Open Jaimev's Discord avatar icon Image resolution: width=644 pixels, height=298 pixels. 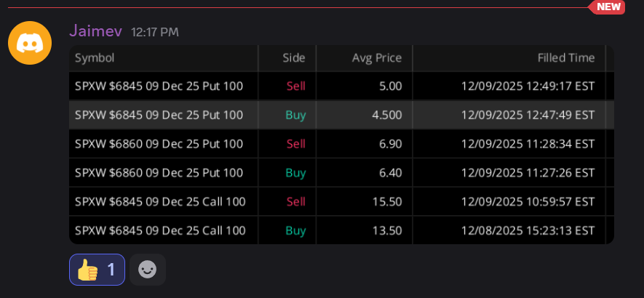coord(30,43)
